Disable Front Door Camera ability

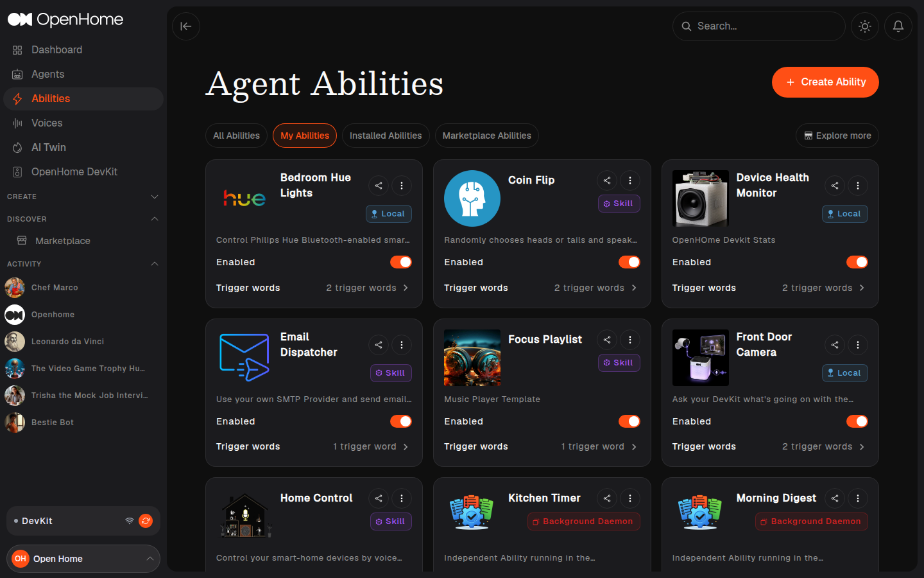click(x=857, y=421)
